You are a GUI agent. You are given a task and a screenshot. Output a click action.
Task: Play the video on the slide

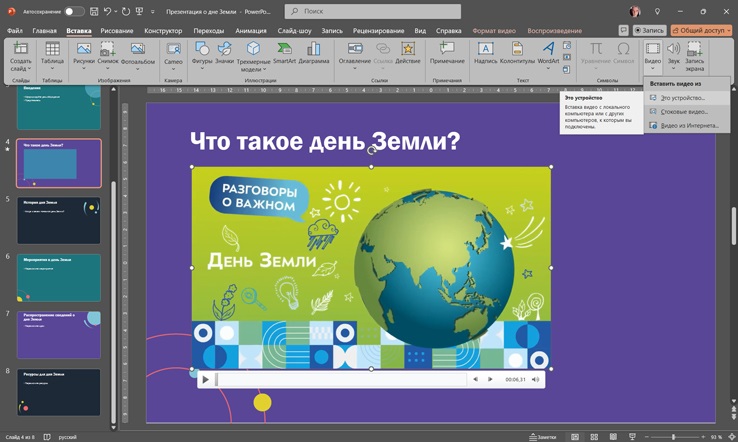coord(205,380)
